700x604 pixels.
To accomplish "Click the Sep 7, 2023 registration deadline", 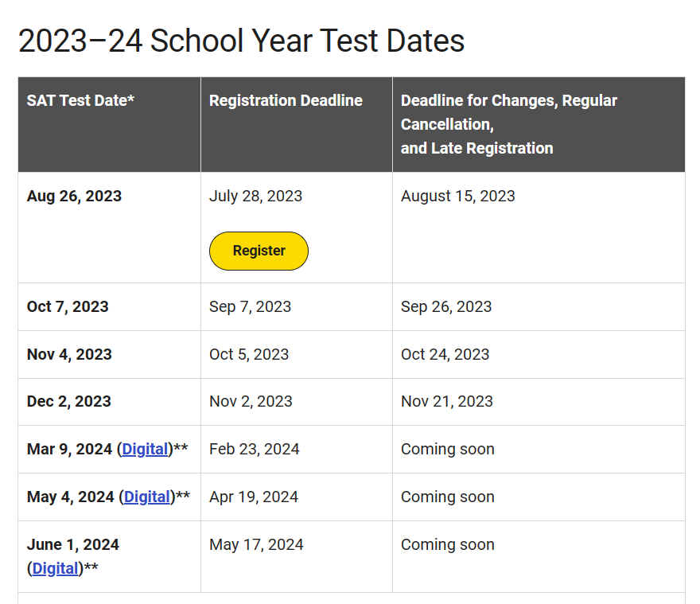I will (250, 306).
